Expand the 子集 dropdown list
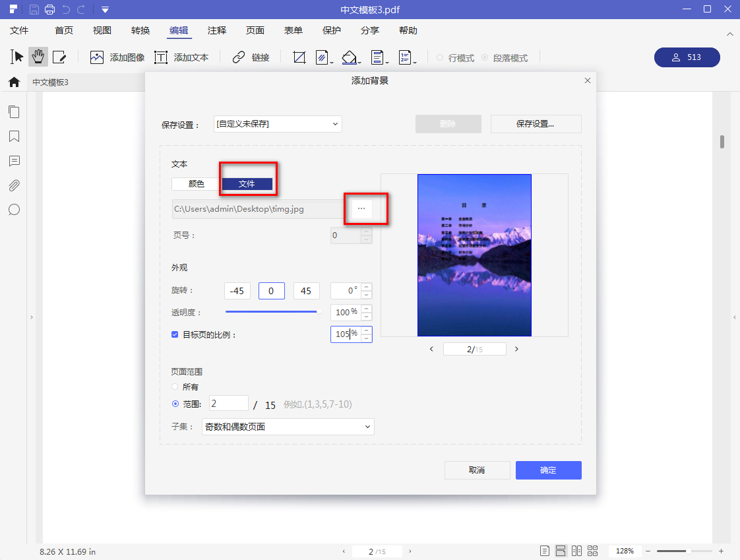740x560 pixels. pyautogui.click(x=288, y=427)
